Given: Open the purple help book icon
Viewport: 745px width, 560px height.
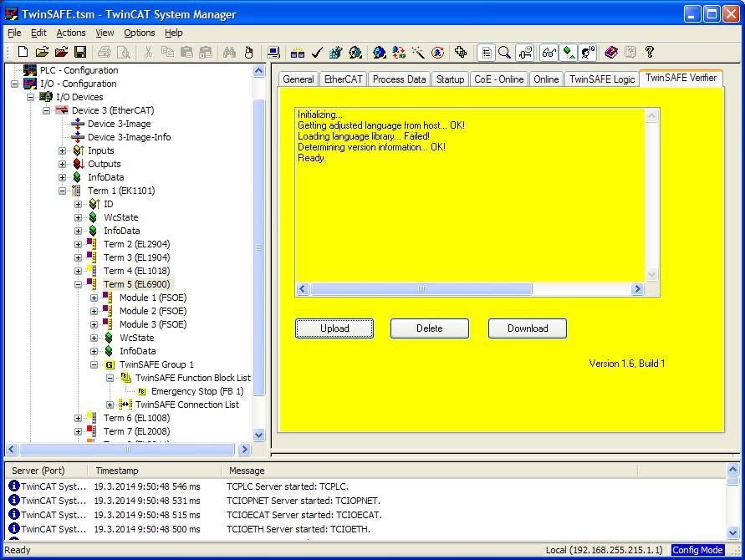Looking at the screenshot, I should coord(611,53).
